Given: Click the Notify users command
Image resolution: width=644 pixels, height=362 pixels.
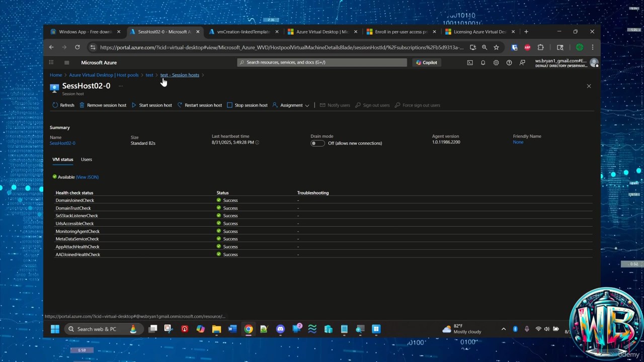Looking at the screenshot, I should (335, 105).
